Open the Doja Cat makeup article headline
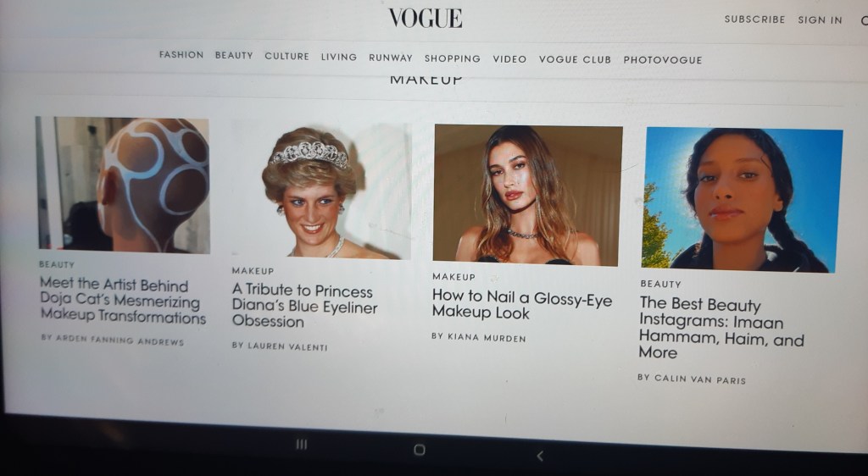 pos(122,301)
